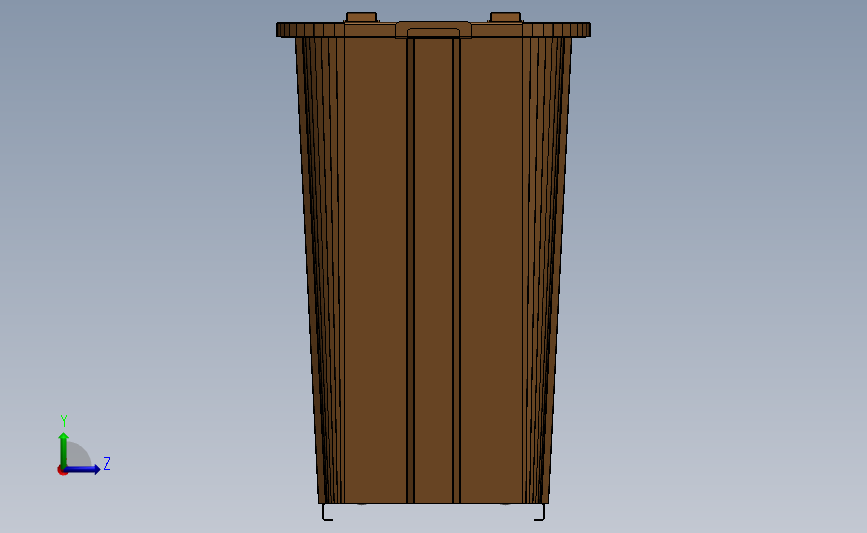Click the green Y axis arrow of the triad

(x=64, y=451)
